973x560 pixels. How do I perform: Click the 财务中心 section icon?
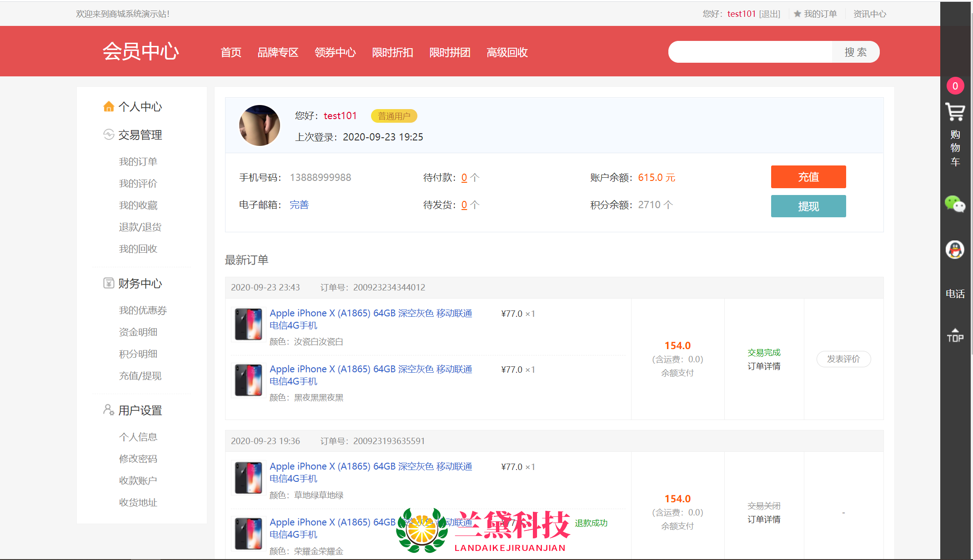tap(109, 283)
